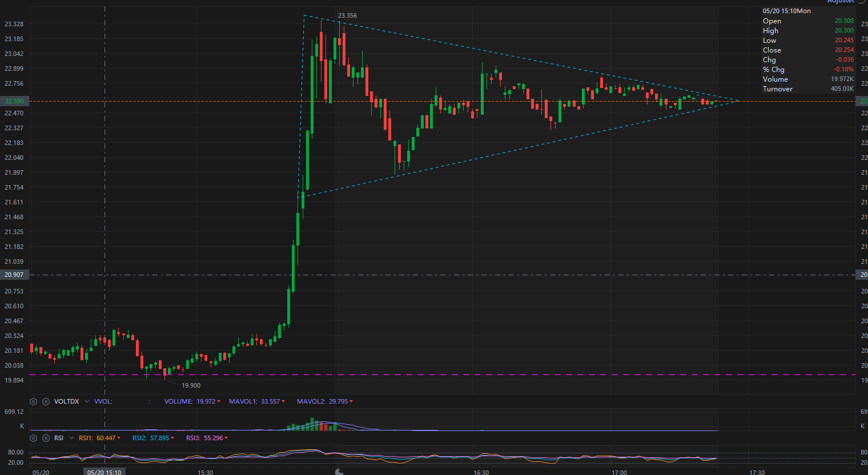The width and height of the screenshot is (868, 475).
Task: Click the red arrow beside VOLUME 19.972
Action: click(219, 401)
